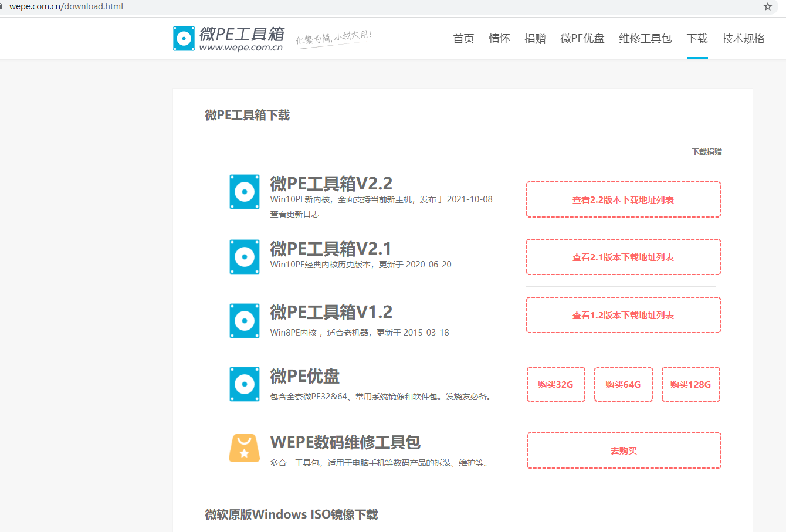Click the disc icon beside 微PE优盘
Image resolution: width=786 pixels, height=532 pixels.
[245, 384]
